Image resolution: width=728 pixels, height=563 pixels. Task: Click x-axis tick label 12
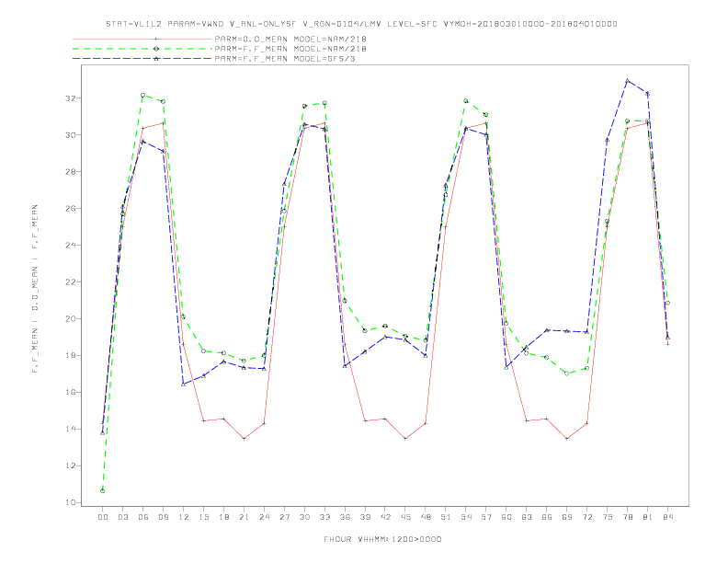pos(184,517)
